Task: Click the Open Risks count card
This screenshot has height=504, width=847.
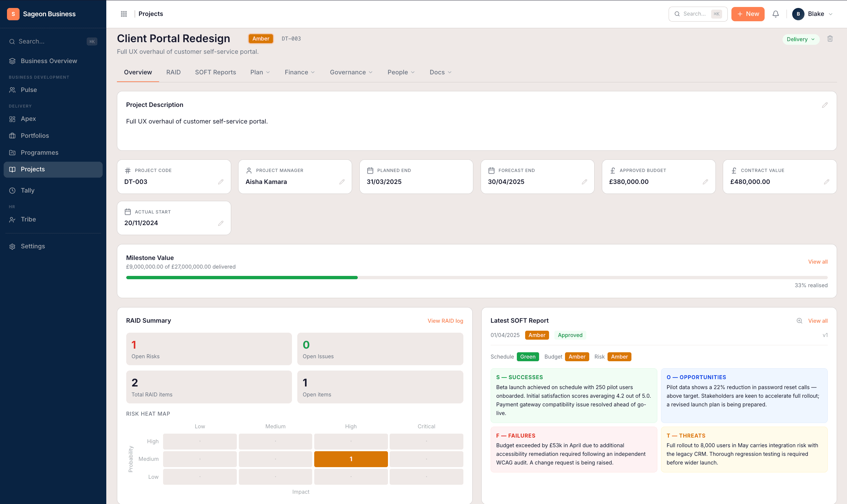Action: (209, 349)
